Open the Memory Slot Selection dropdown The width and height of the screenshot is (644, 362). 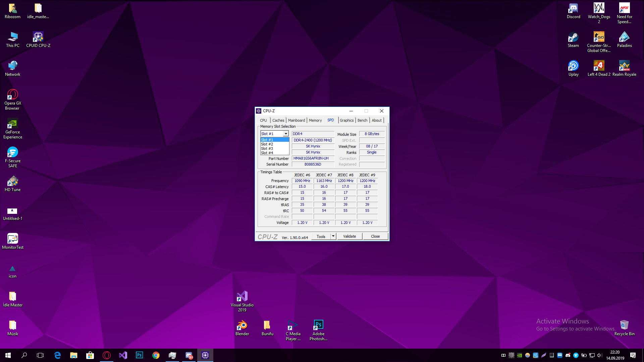point(285,133)
